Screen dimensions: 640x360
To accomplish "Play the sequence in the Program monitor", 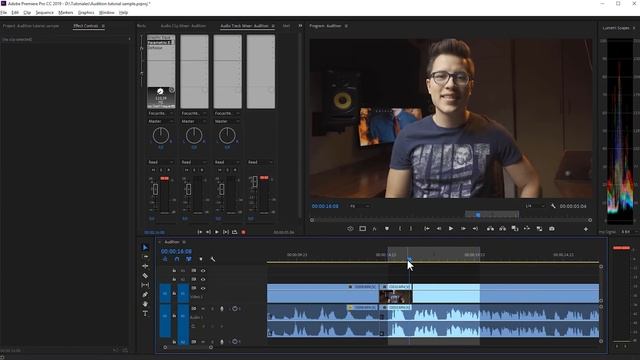I will point(451,229).
